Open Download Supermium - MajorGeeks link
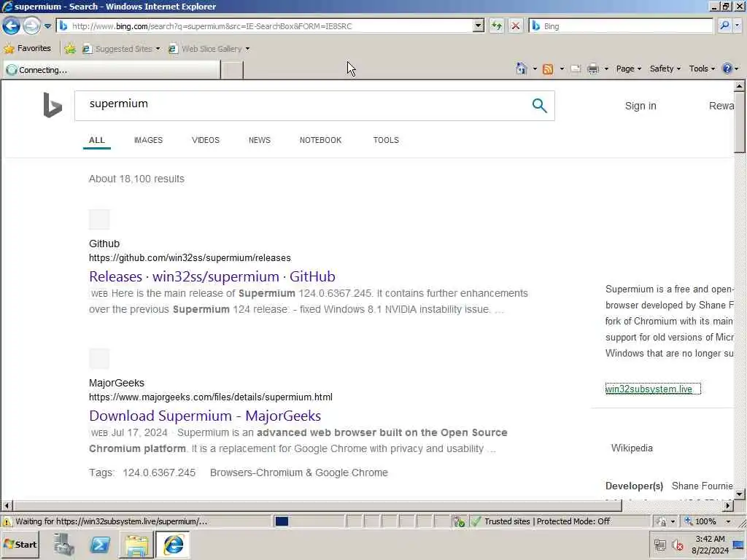 click(x=205, y=416)
